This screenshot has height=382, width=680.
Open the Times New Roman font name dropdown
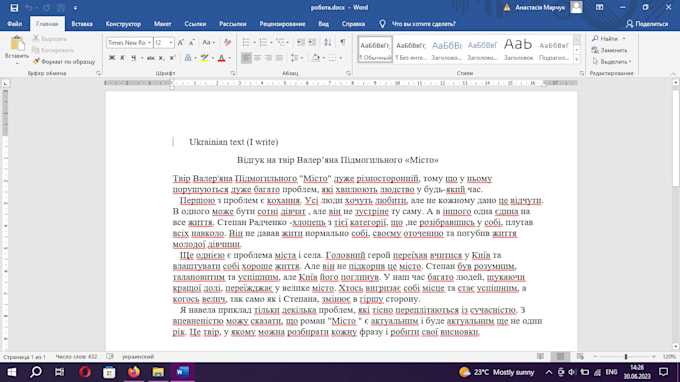[x=149, y=42]
